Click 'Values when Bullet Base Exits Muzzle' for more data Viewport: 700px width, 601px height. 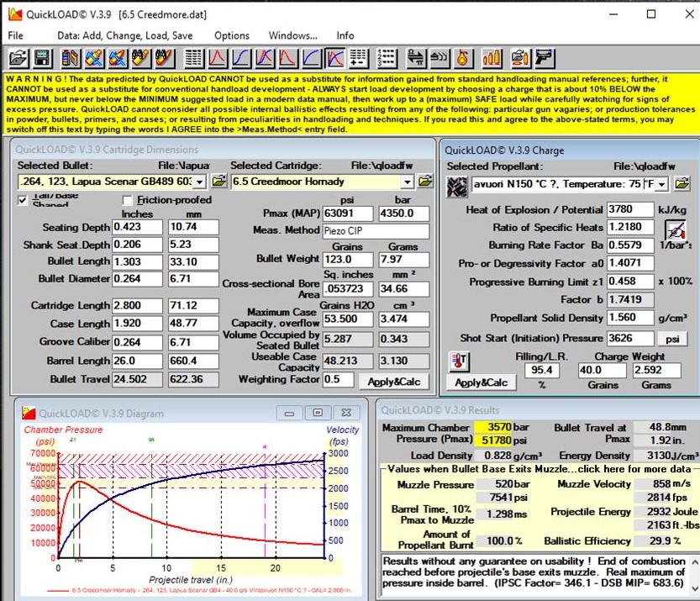[x=539, y=469]
